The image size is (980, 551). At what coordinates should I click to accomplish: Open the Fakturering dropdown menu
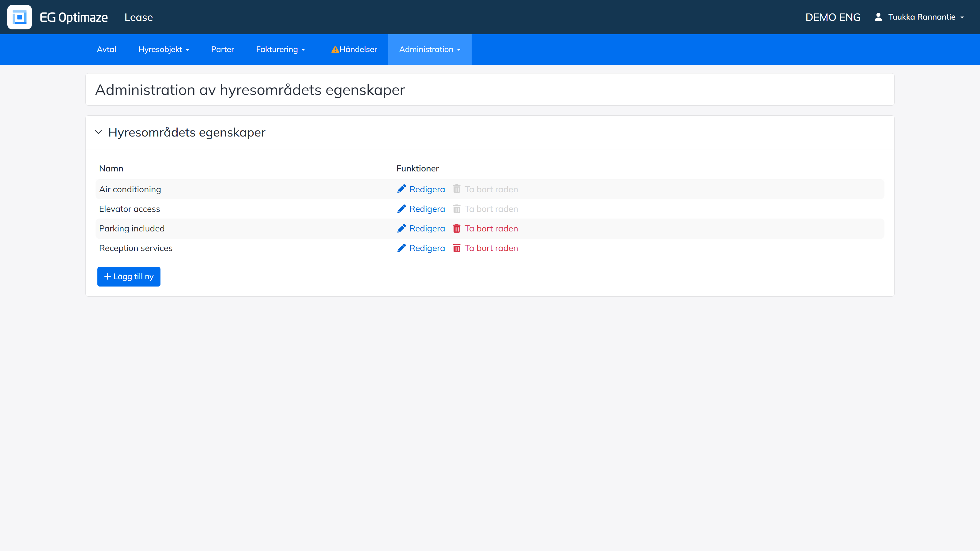pos(281,49)
